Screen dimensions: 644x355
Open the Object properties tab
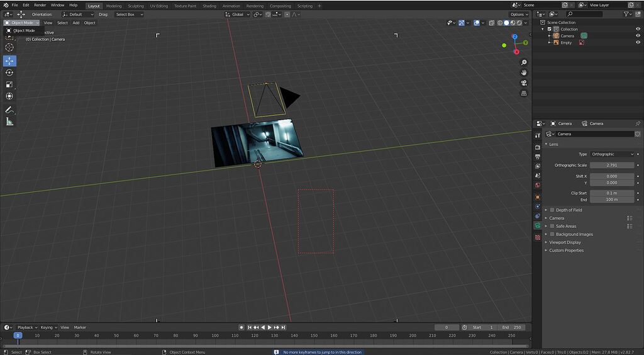pos(538,197)
